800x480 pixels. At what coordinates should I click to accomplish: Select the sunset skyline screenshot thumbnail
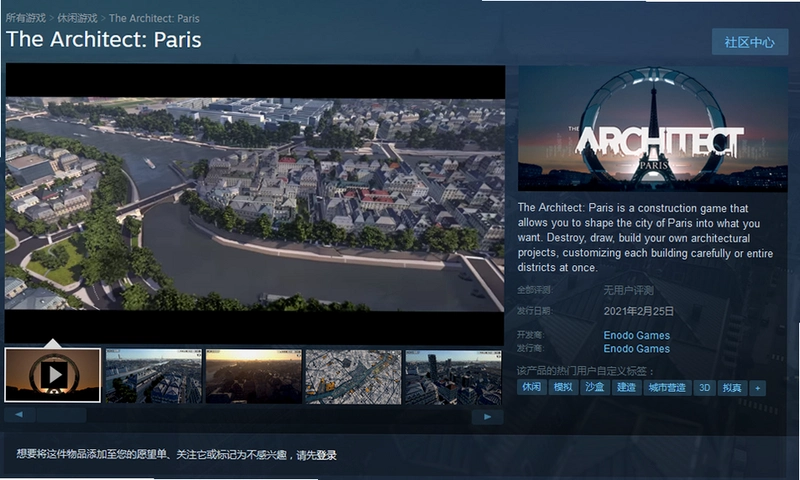click(254, 376)
